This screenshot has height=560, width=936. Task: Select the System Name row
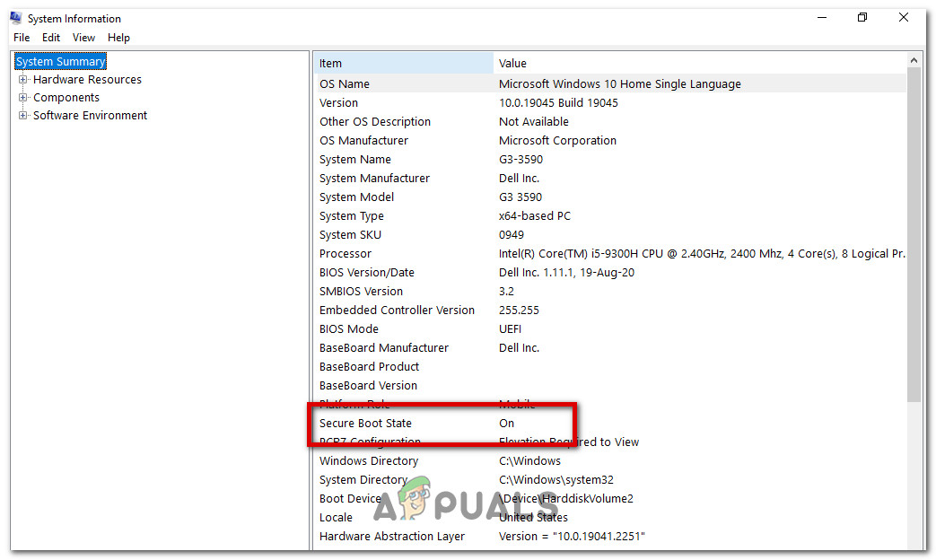[x=610, y=160]
